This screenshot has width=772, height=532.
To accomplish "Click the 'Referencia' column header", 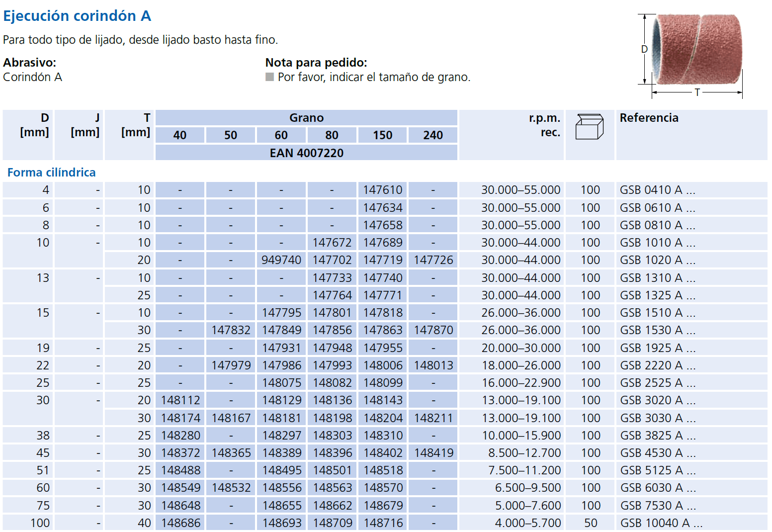I will coord(649,118).
